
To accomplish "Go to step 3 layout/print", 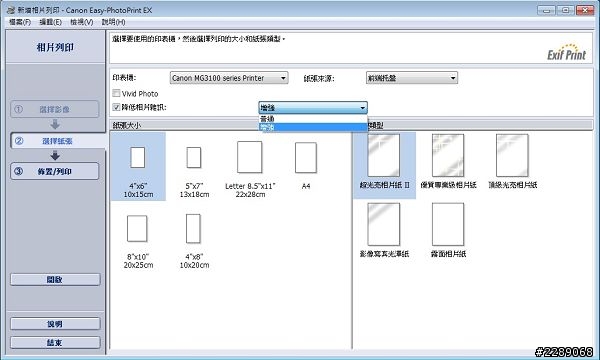I will tap(55, 171).
